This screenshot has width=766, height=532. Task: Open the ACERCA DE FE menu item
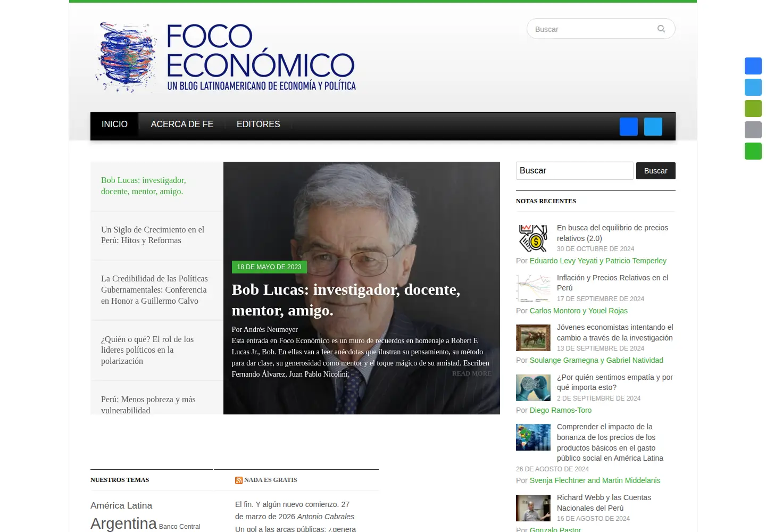[182, 124]
